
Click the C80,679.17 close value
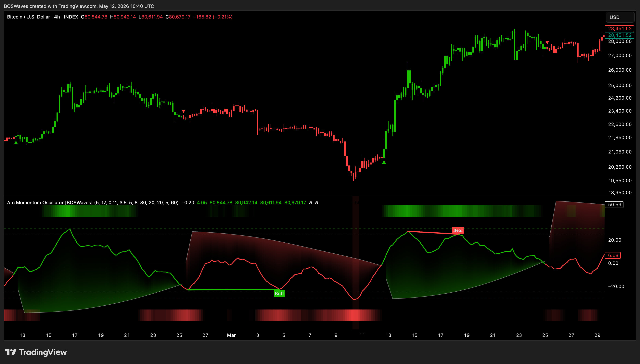(178, 17)
